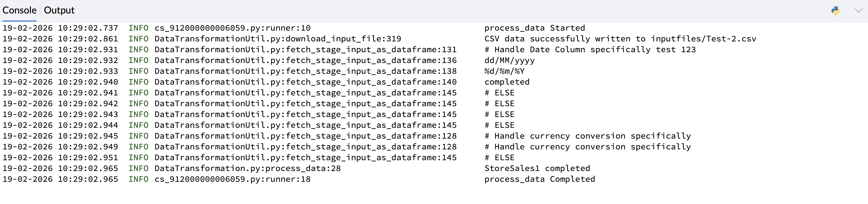Screen dimensions: 868x204
Task: Collapse the console panel using the chevron
Action: pos(858,11)
